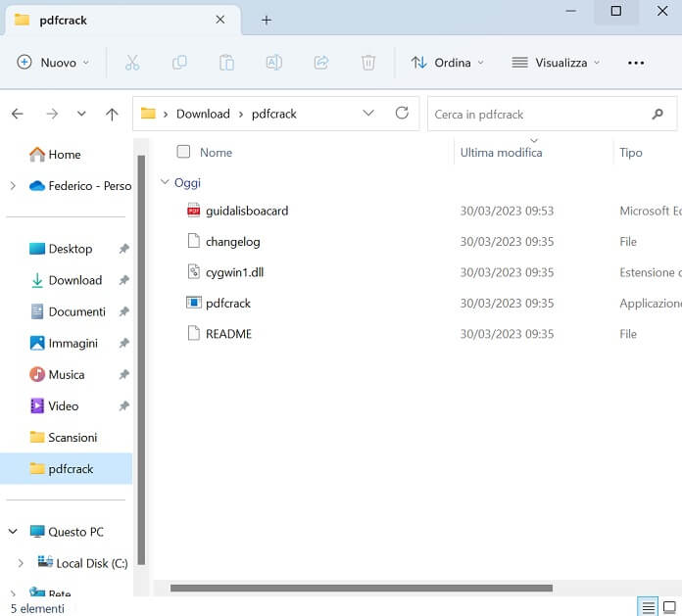Click the Cut scissors icon

coord(132,63)
